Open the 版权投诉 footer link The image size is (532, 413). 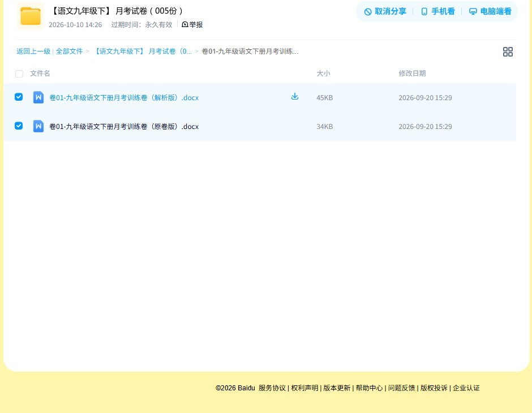pos(434,388)
